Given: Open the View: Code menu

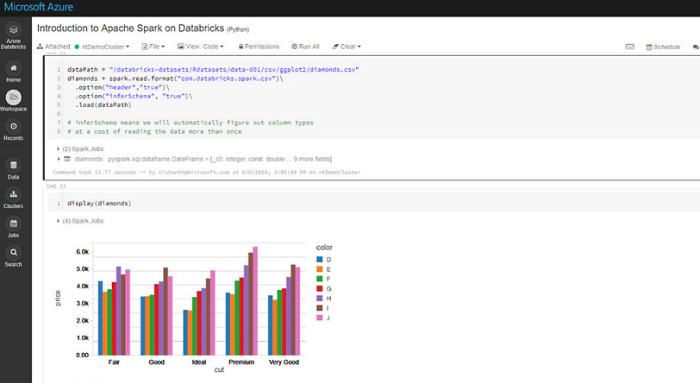Looking at the screenshot, I should point(200,46).
